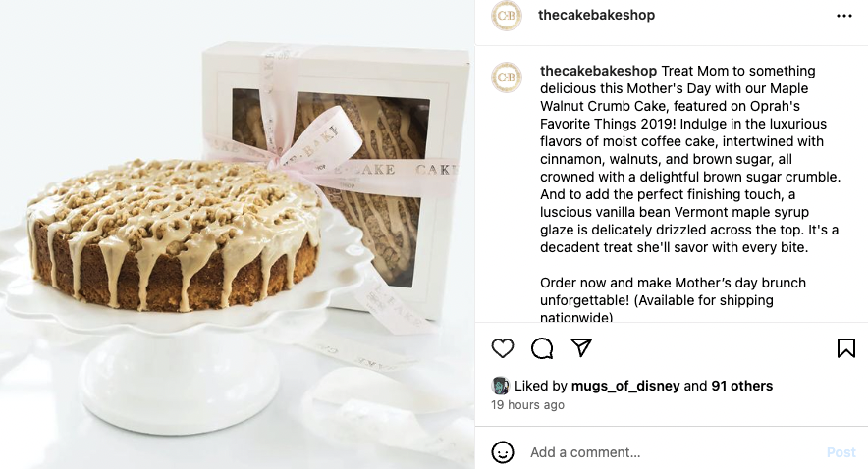Click the caption text about Mother's Day

coord(689,159)
